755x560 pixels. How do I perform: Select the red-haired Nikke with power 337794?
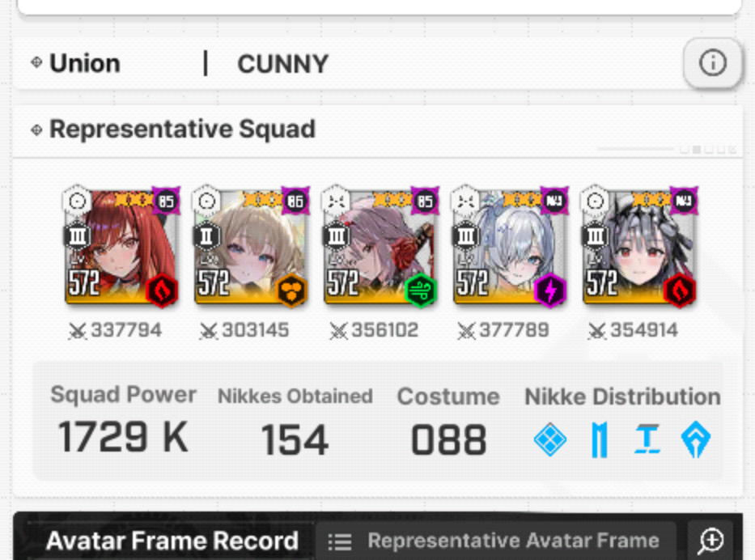(x=122, y=246)
